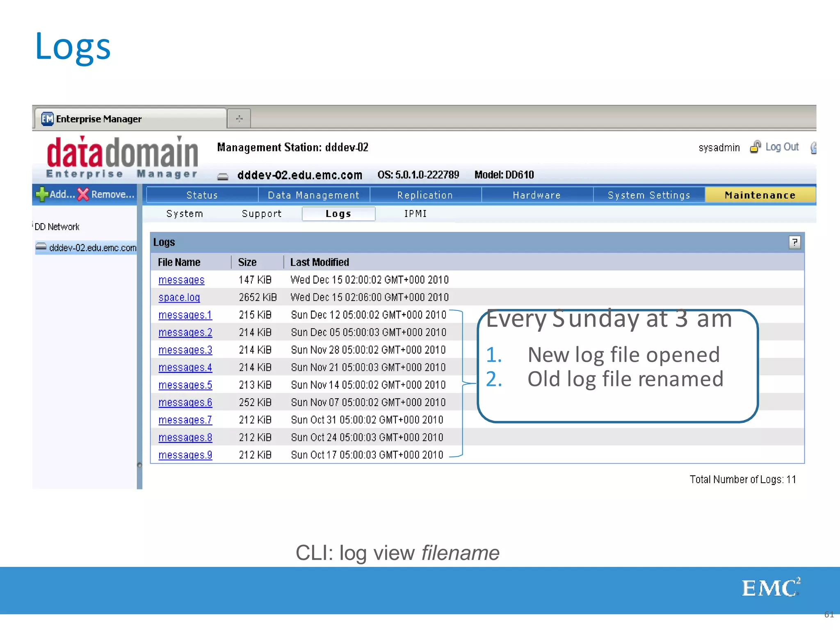This screenshot has height=630, width=840.
Task: Sort by the Last Modified column header
Action: [320, 262]
